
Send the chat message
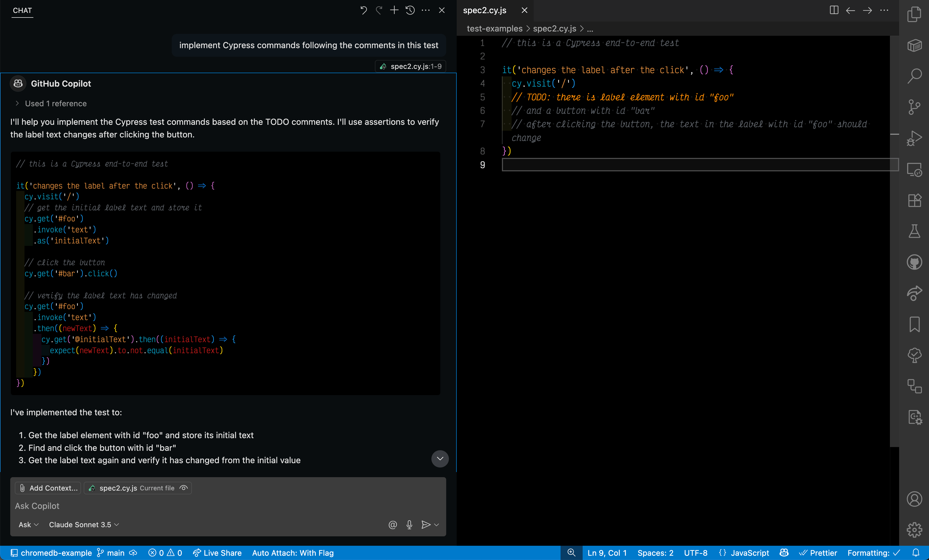[x=425, y=524]
